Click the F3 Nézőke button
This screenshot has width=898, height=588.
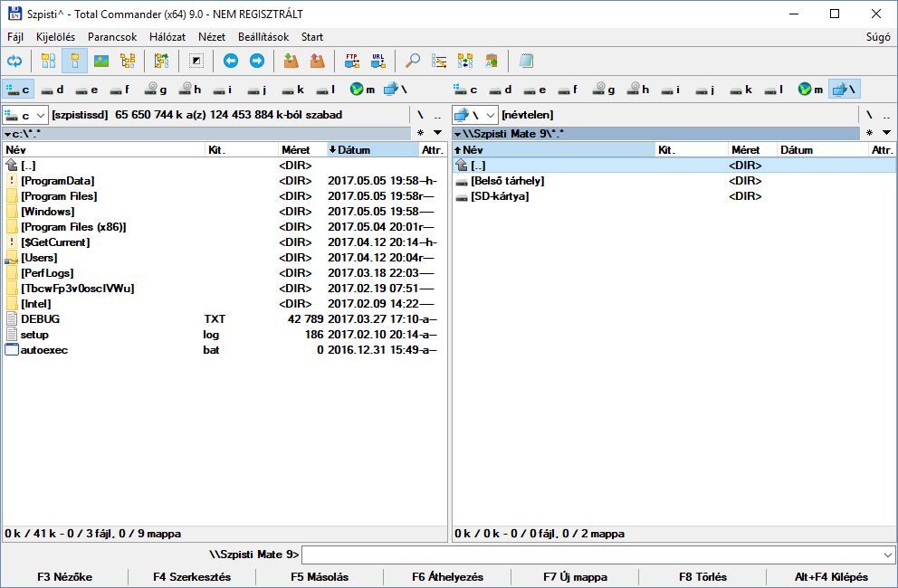point(64,577)
